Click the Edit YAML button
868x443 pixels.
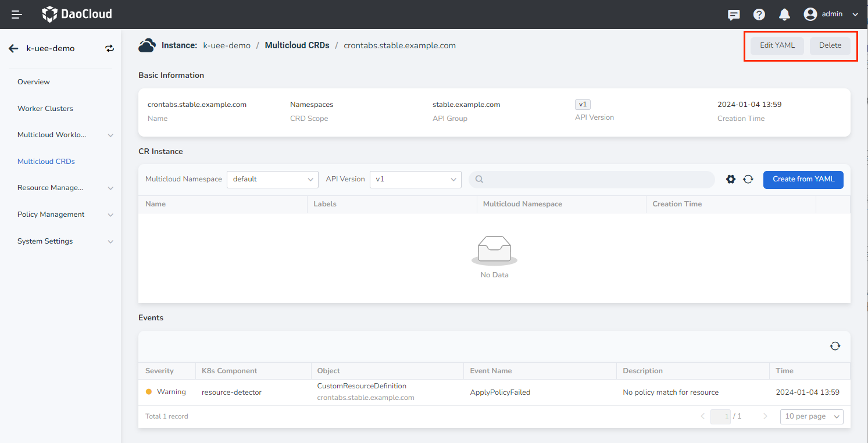click(777, 45)
